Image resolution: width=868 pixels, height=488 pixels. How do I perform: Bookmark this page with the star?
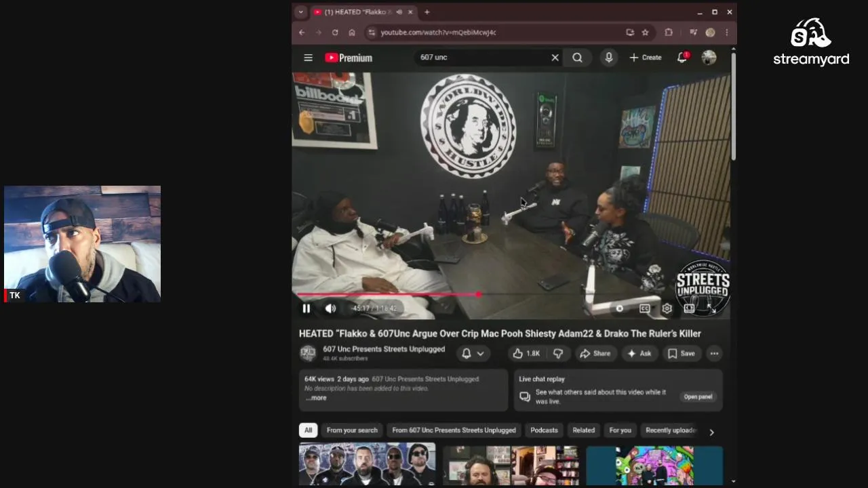(x=645, y=33)
